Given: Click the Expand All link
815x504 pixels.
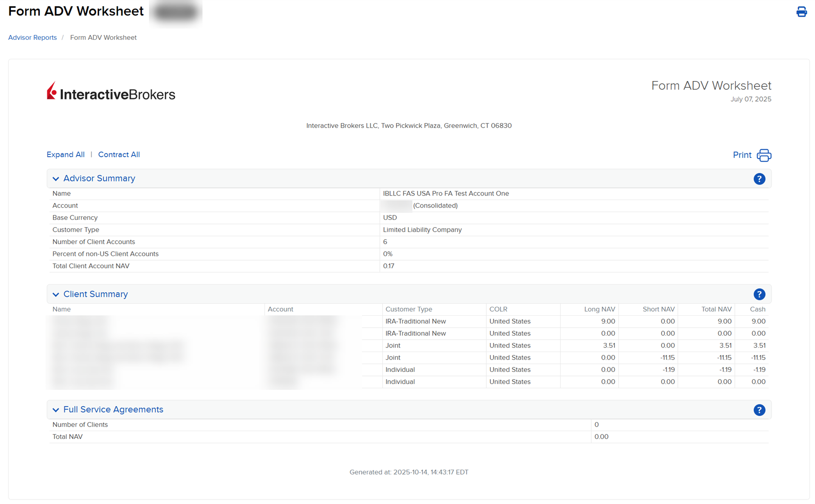Looking at the screenshot, I should (65, 155).
